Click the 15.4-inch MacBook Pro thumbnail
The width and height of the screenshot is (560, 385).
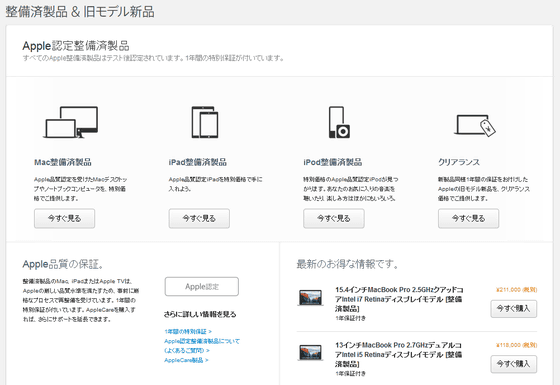[x=310, y=298]
